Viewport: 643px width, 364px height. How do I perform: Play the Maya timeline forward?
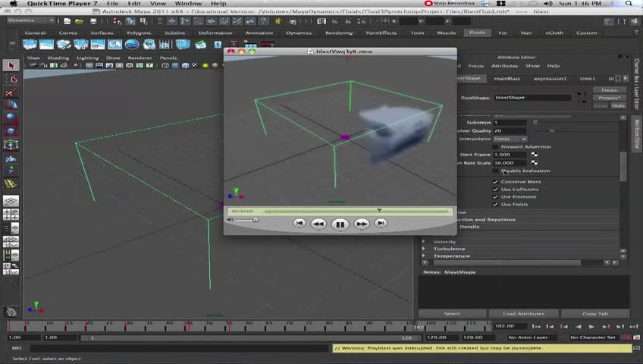click(x=592, y=326)
